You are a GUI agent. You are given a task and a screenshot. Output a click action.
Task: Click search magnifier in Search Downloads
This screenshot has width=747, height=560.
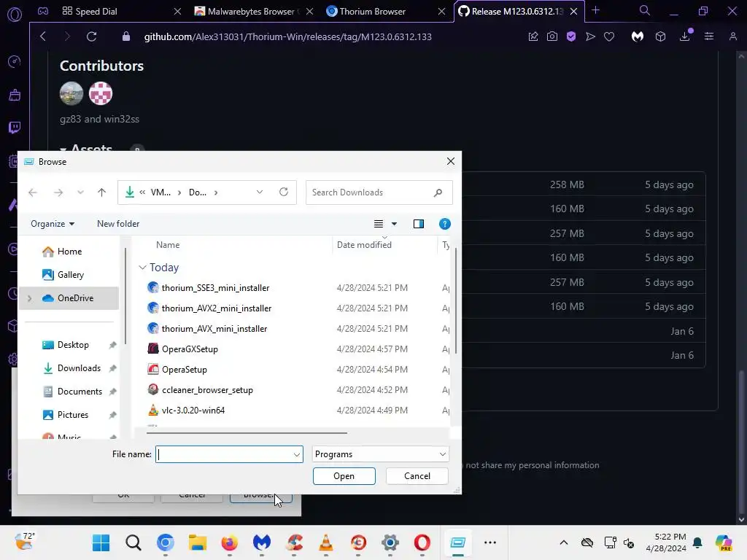tap(438, 192)
